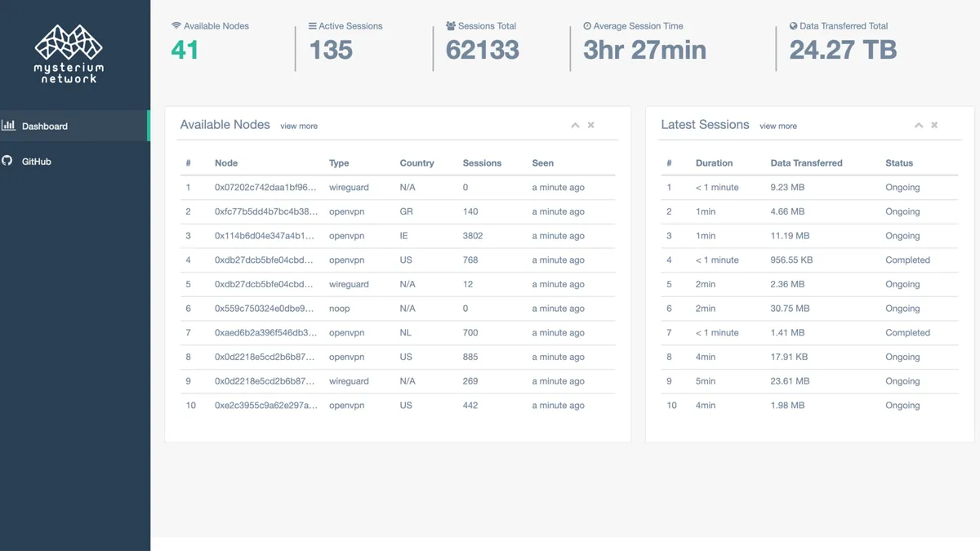The image size is (980, 551).
Task: Click the Available Nodes wifi icon
Action: click(176, 26)
